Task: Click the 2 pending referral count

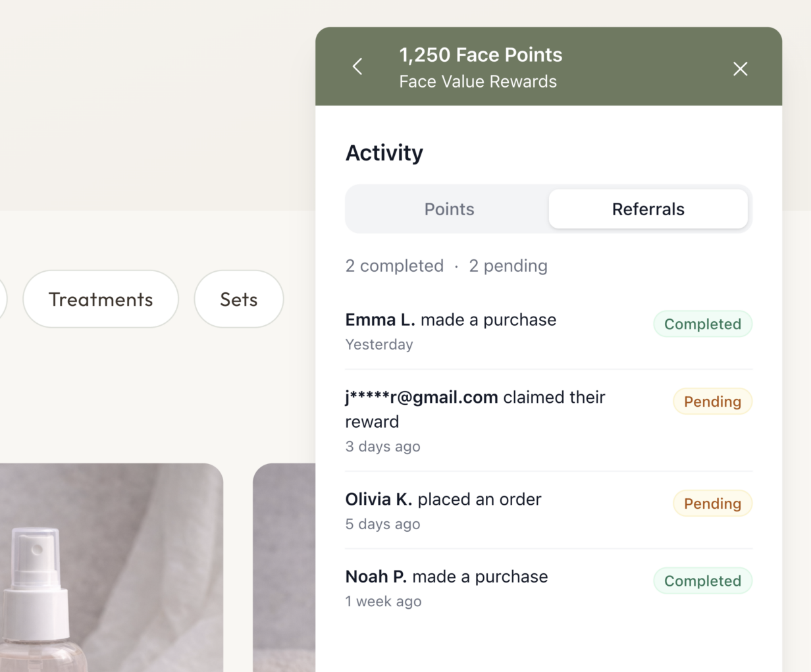Action: 508,266
